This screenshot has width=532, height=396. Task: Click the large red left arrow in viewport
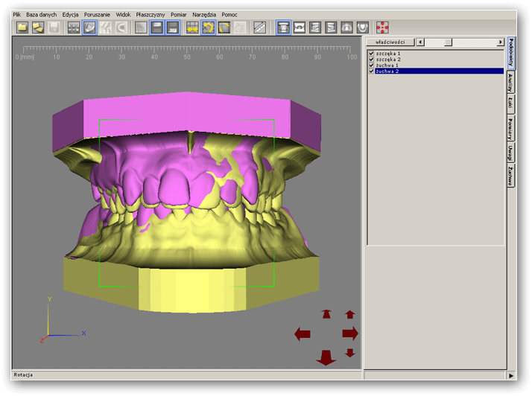pos(303,334)
